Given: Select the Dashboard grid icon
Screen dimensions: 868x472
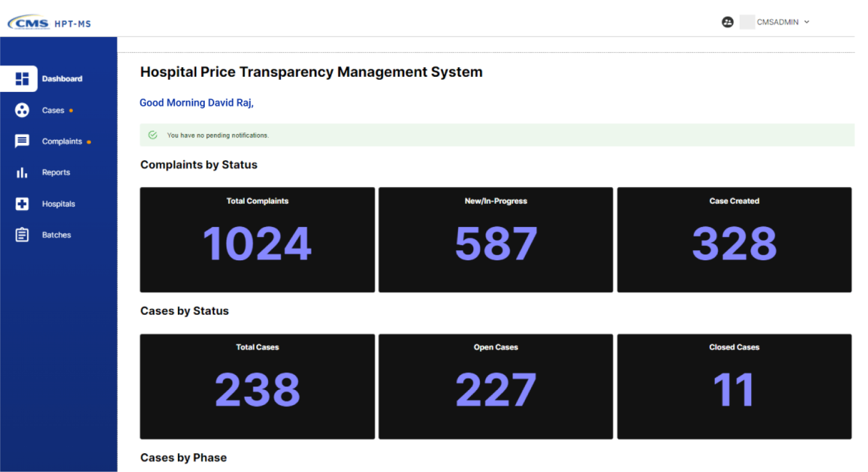Looking at the screenshot, I should point(21,78).
